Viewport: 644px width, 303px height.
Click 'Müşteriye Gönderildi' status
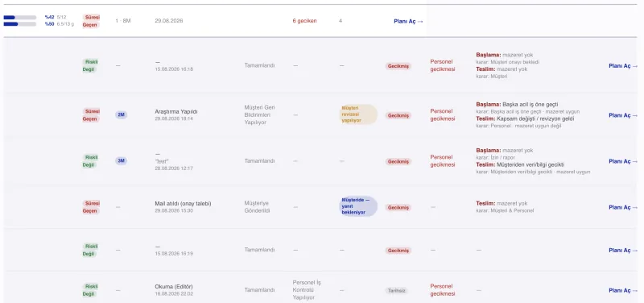(x=257, y=207)
